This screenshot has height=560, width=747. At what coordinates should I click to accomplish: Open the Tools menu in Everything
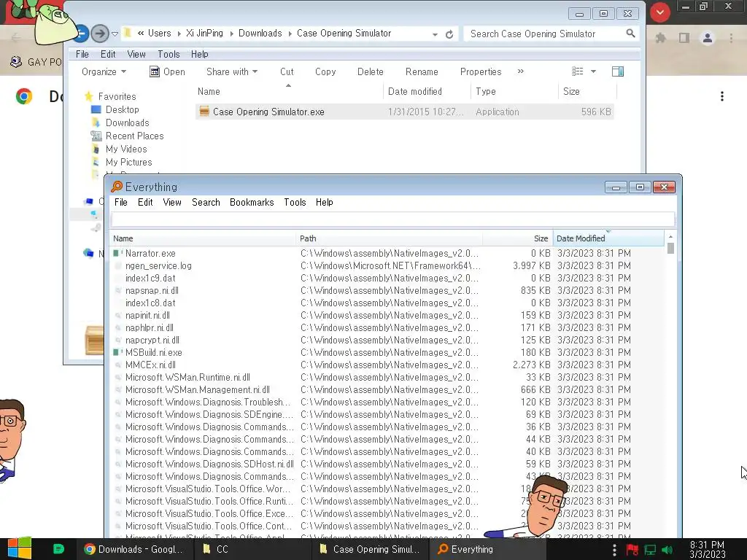click(x=295, y=202)
